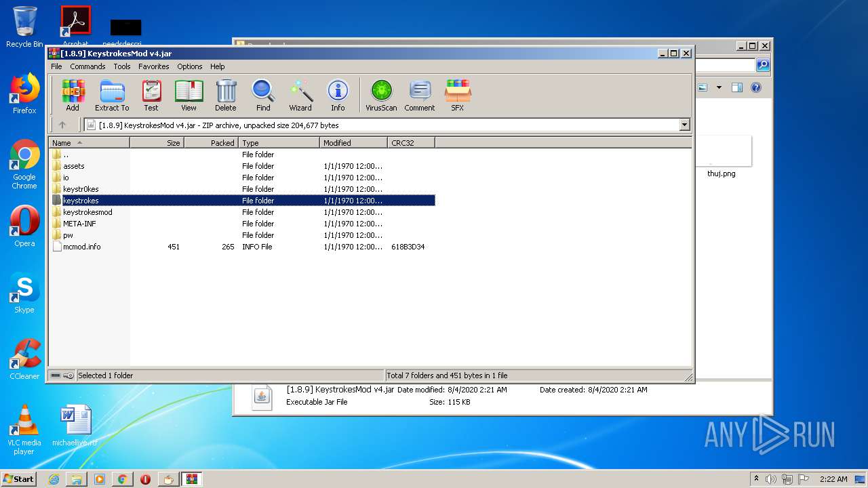Launch the Wizard tool
This screenshot has width=868, height=488.
coord(300,95)
